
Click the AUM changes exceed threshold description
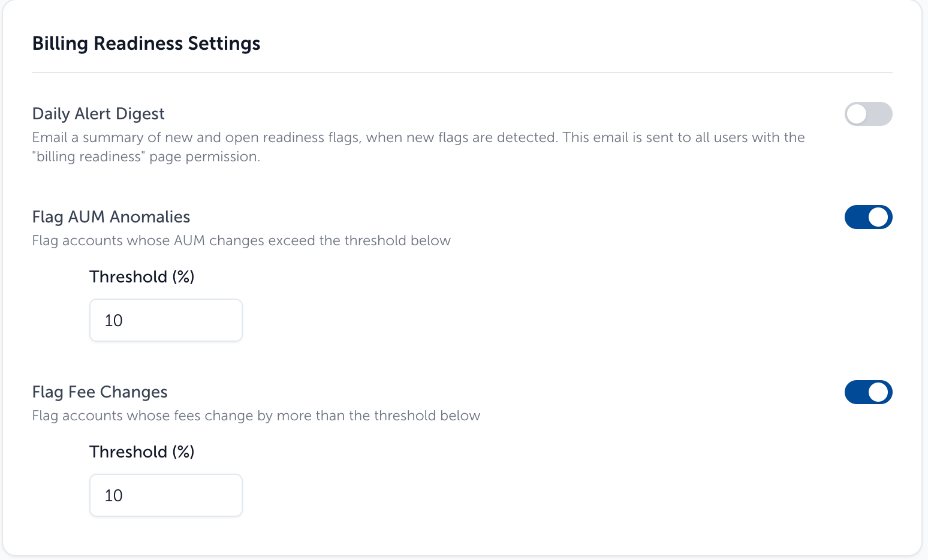tap(241, 240)
